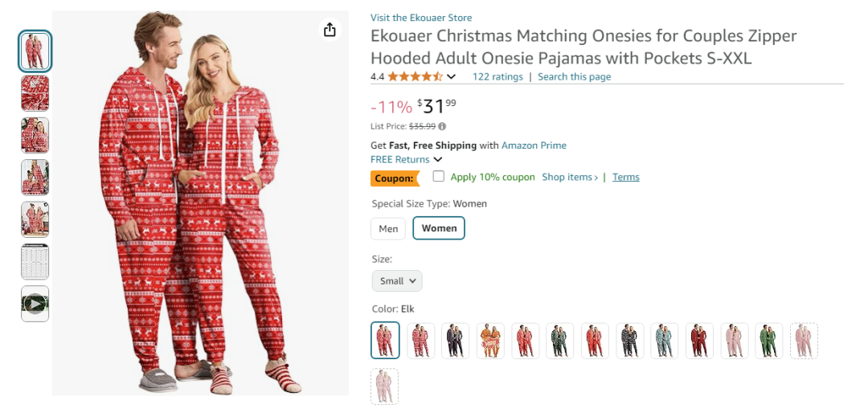Viewport: 868px width, 409px height.
Task: Open the Size dropdown showing Small
Action: (397, 280)
